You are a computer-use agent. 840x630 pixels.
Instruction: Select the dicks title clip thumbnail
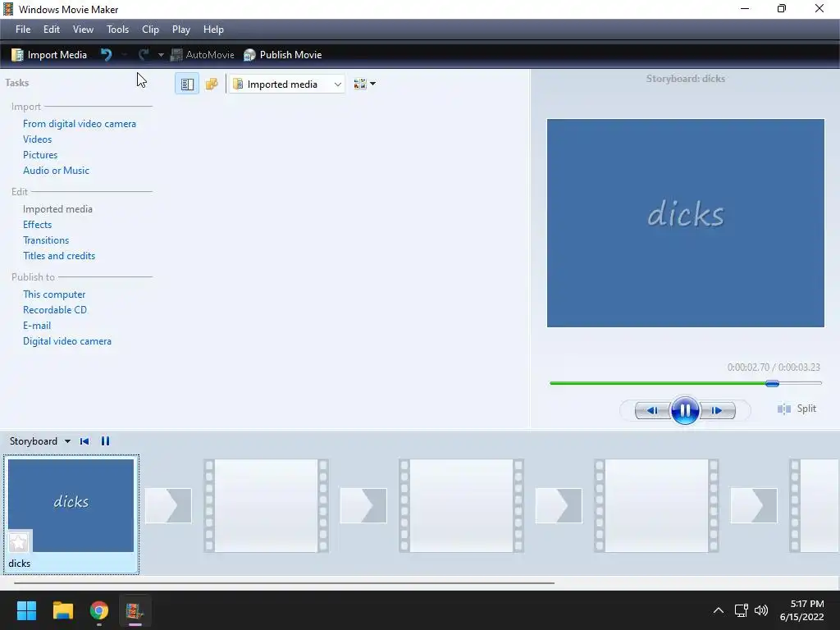point(71,505)
